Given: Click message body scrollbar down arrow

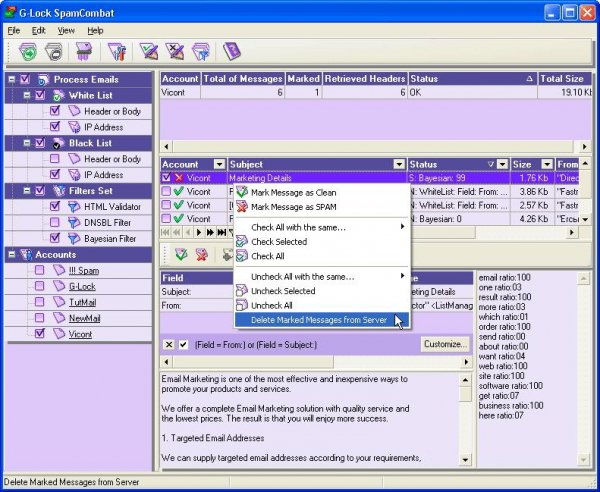Looking at the screenshot, I should [x=465, y=459].
